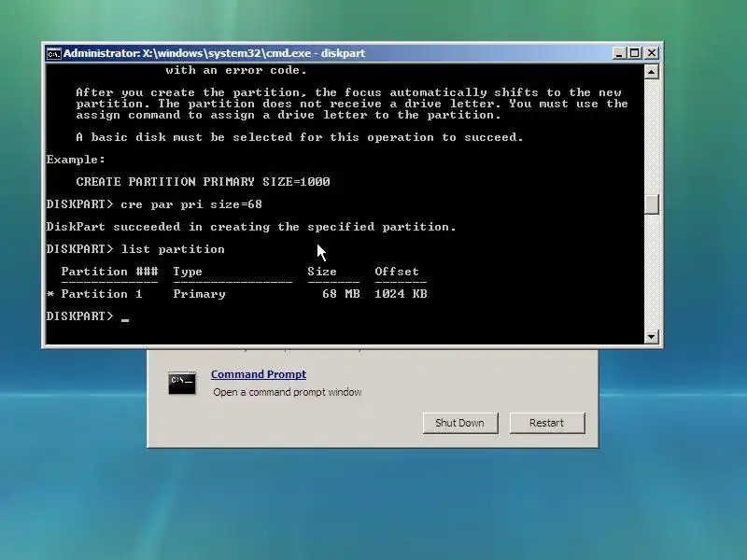Click the Command Prompt icon in recovery options

(x=182, y=383)
